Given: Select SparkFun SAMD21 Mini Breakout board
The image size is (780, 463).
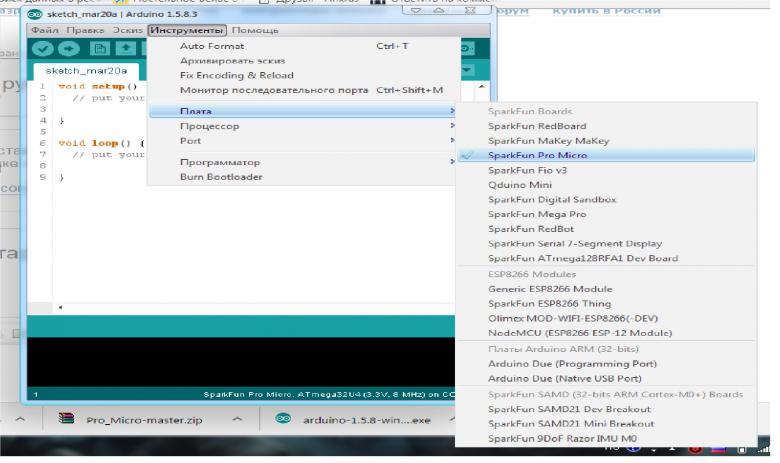Looking at the screenshot, I should (606, 424).
